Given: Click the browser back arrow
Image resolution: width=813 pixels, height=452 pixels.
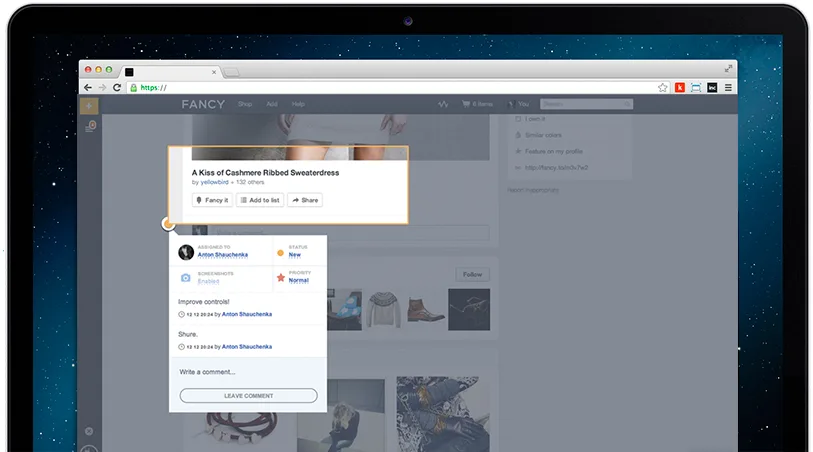Looking at the screenshot, I should pyautogui.click(x=88, y=88).
